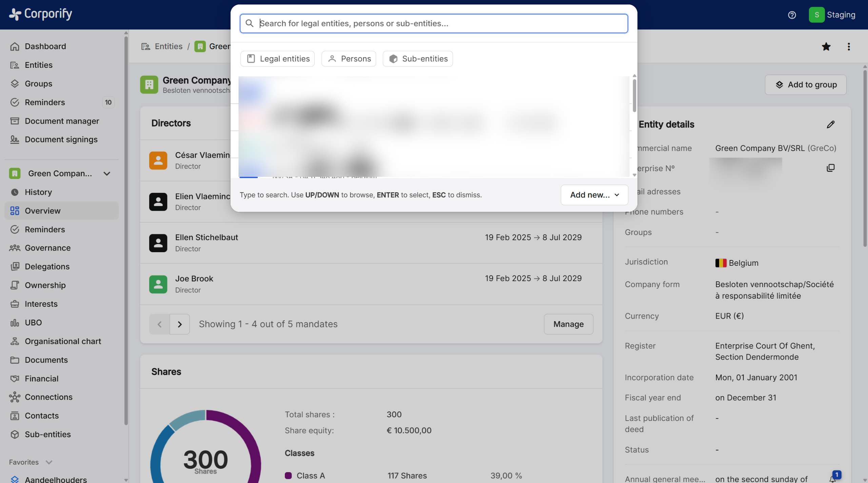Click the Add to group button
The width and height of the screenshot is (868, 483).
coord(805,85)
